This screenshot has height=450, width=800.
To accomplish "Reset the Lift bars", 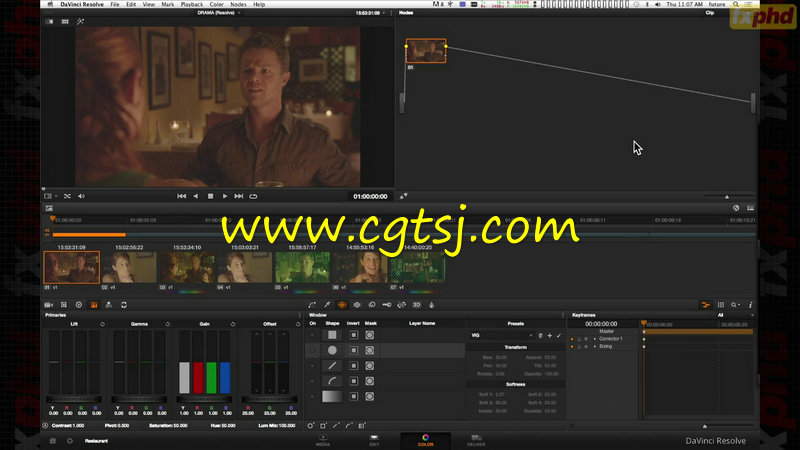I will point(103,324).
